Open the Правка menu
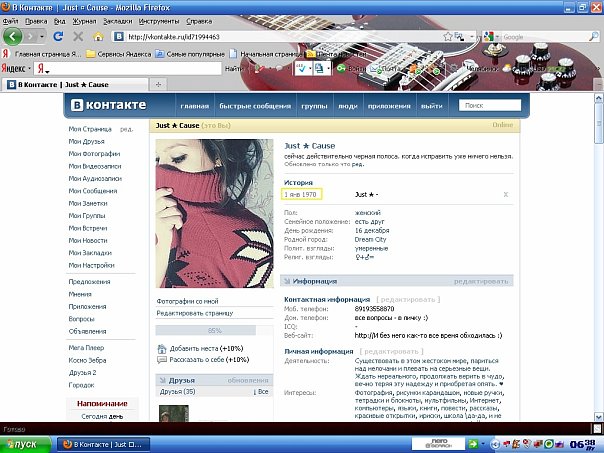The image size is (604, 453). coord(36,21)
